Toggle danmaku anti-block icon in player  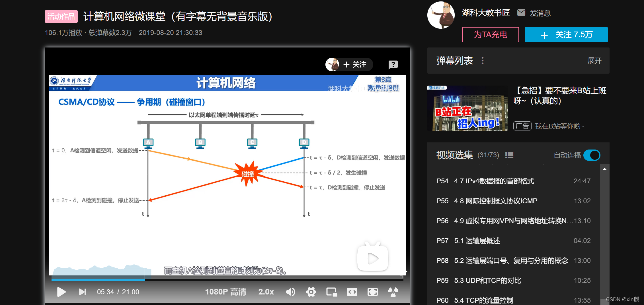click(393, 292)
